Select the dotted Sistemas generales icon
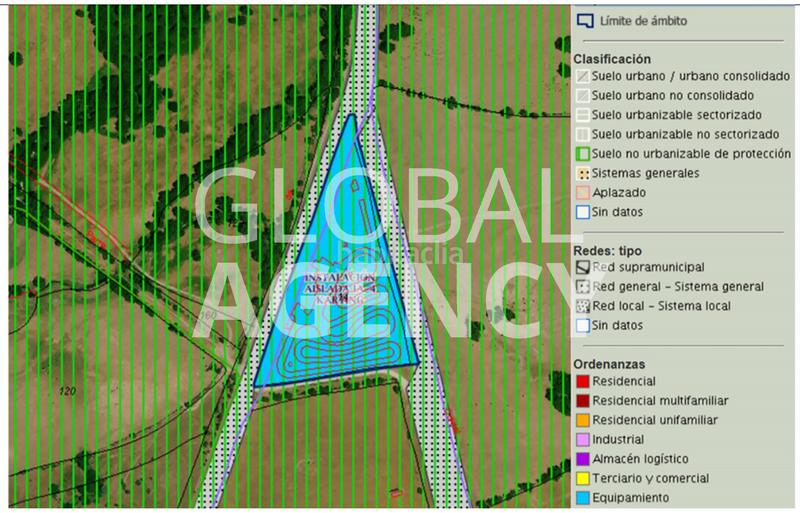 point(582,173)
